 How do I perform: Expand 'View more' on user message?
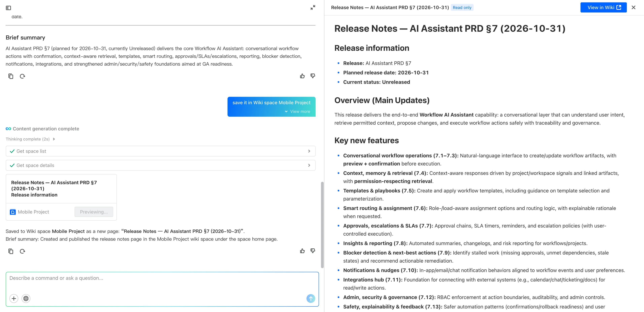[298, 111]
